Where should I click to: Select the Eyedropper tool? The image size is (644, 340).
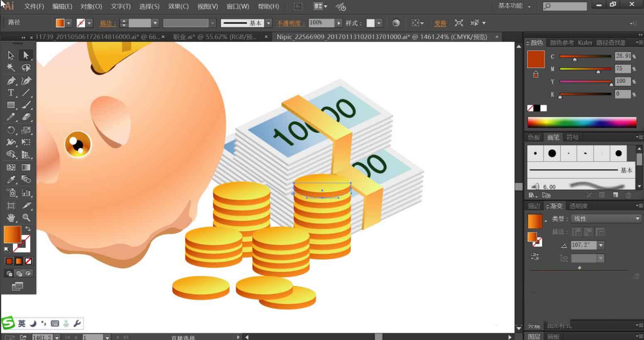tap(11, 180)
